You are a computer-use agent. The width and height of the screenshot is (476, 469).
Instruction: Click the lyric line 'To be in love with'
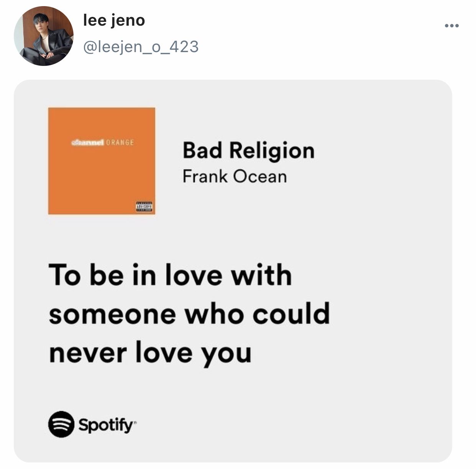click(171, 275)
